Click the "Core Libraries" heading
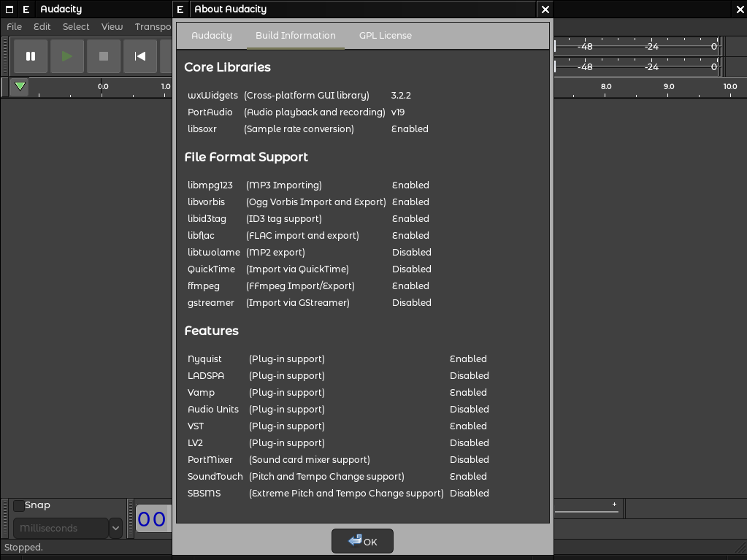This screenshot has width=747, height=560. 227,67
